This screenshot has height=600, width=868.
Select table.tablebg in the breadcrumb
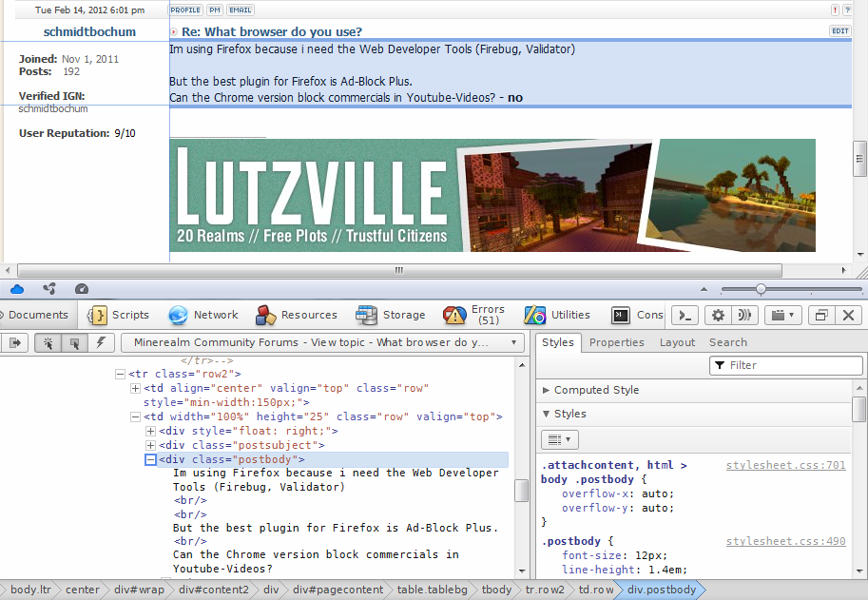coord(433,590)
